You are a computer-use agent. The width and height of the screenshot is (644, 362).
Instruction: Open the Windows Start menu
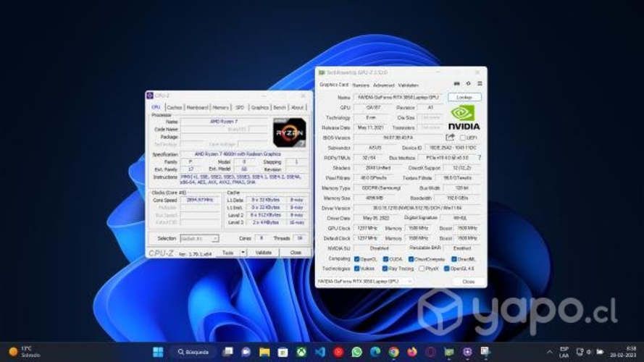(x=158, y=352)
